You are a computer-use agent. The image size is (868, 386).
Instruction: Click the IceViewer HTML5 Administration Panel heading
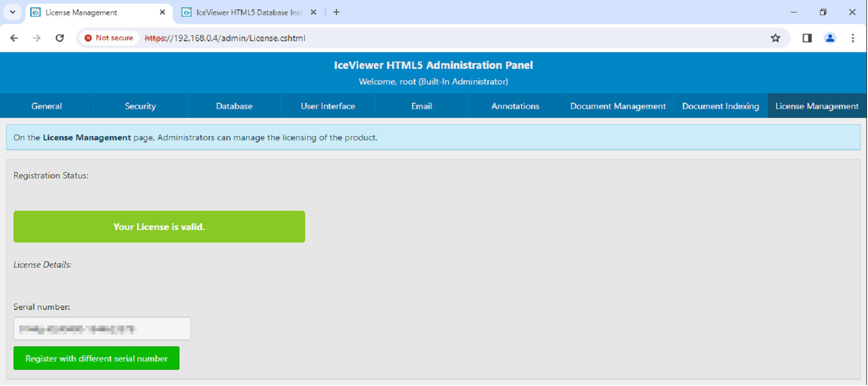click(433, 65)
